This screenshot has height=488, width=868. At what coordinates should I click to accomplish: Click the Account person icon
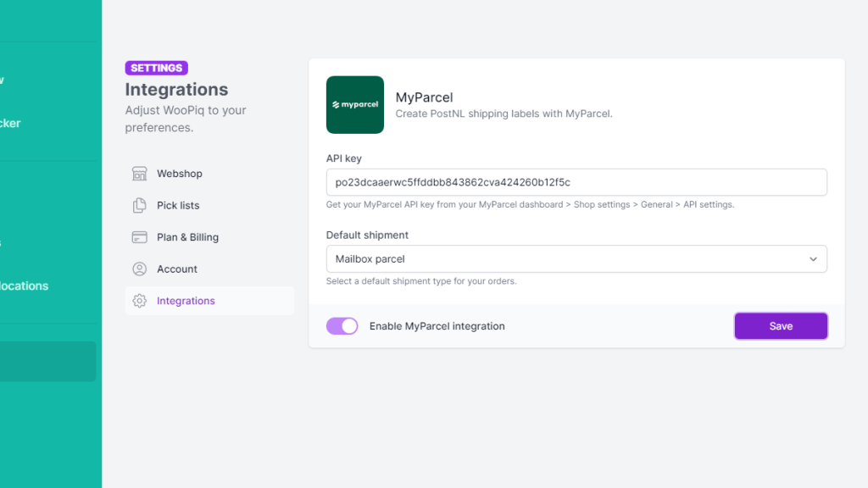[140, 269]
